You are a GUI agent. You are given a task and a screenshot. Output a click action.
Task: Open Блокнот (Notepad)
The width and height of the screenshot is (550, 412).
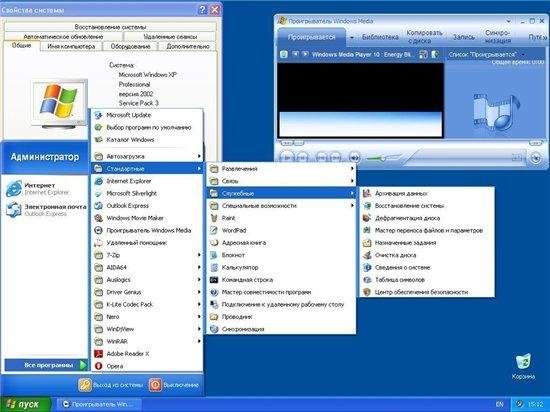[281, 255]
